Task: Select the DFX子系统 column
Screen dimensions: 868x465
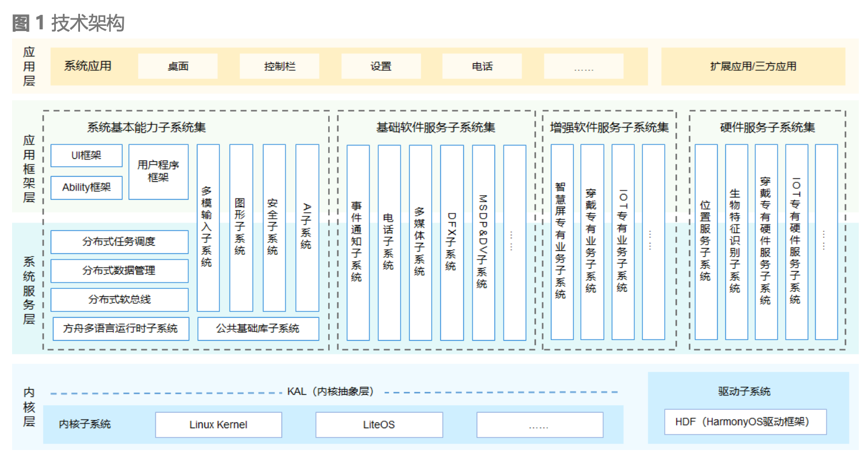Action: click(452, 242)
